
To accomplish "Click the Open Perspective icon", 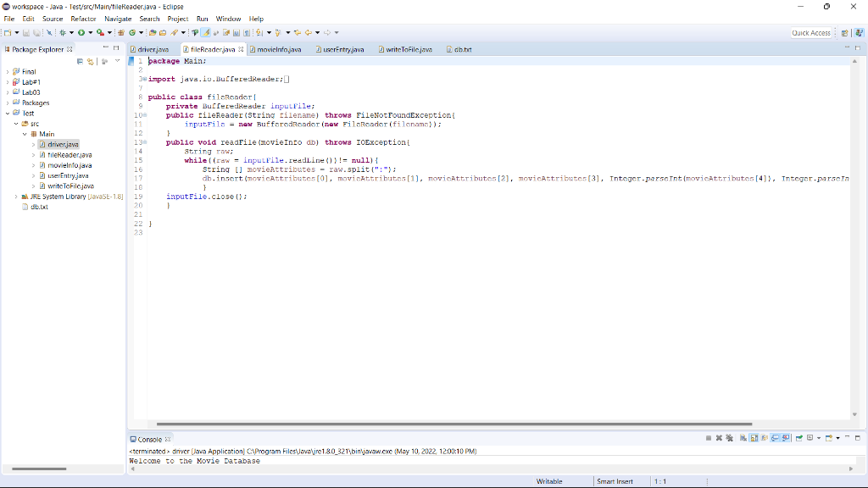I will tap(845, 33).
